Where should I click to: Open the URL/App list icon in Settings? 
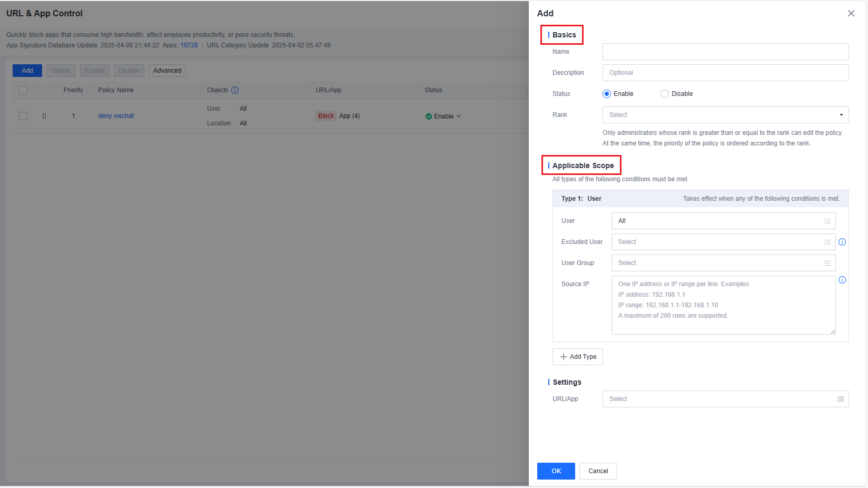coord(841,399)
